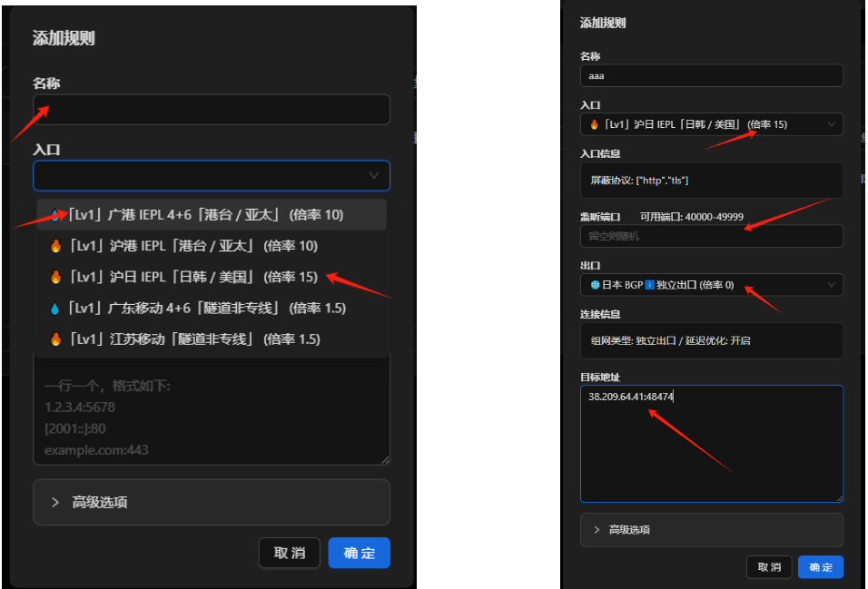This screenshot has width=868, height=589.
Task: Choose 江苏移动「隧道非专线」option
Action: (194, 339)
